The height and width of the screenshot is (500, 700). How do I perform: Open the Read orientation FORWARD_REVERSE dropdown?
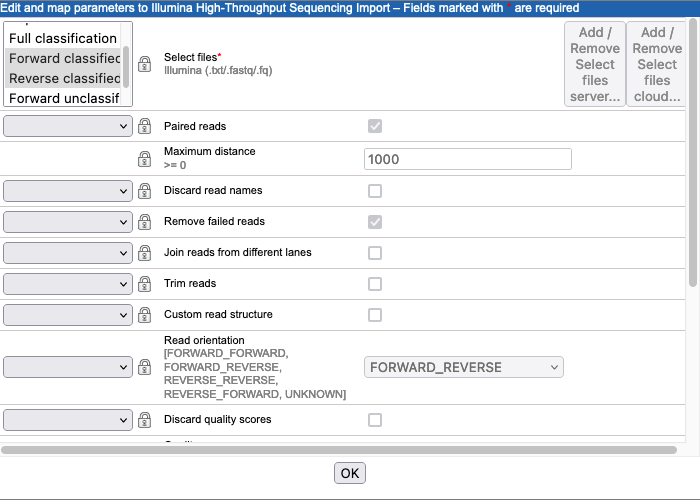click(x=463, y=367)
